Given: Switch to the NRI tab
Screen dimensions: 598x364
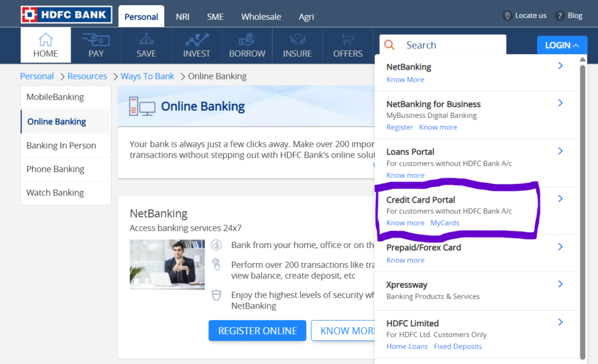Looking at the screenshot, I should (x=183, y=17).
